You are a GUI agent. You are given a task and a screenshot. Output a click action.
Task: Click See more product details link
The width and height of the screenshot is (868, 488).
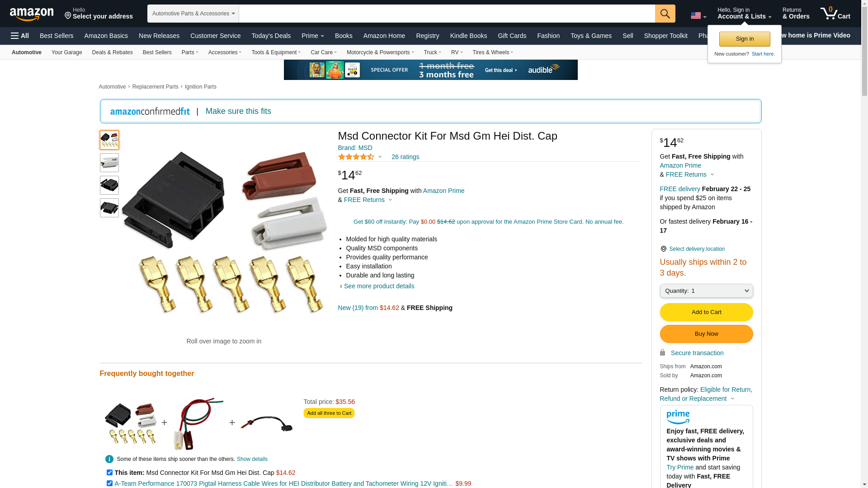pyautogui.click(x=379, y=286)
